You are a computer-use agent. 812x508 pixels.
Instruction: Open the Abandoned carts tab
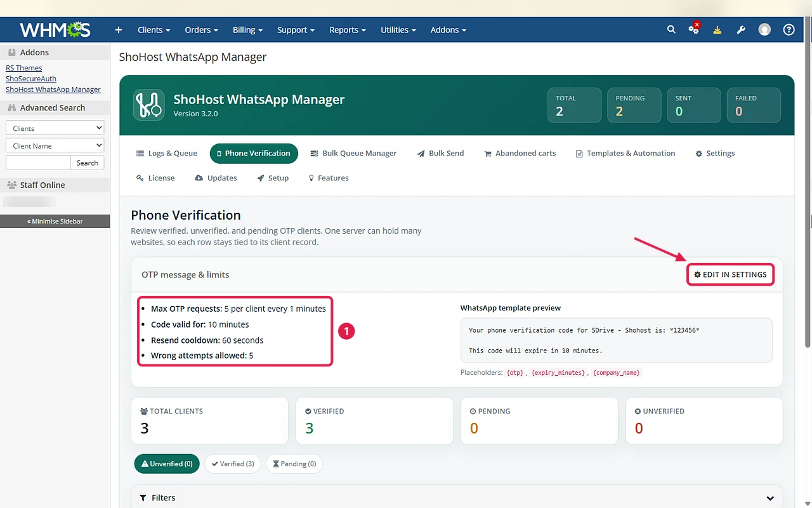520,153
